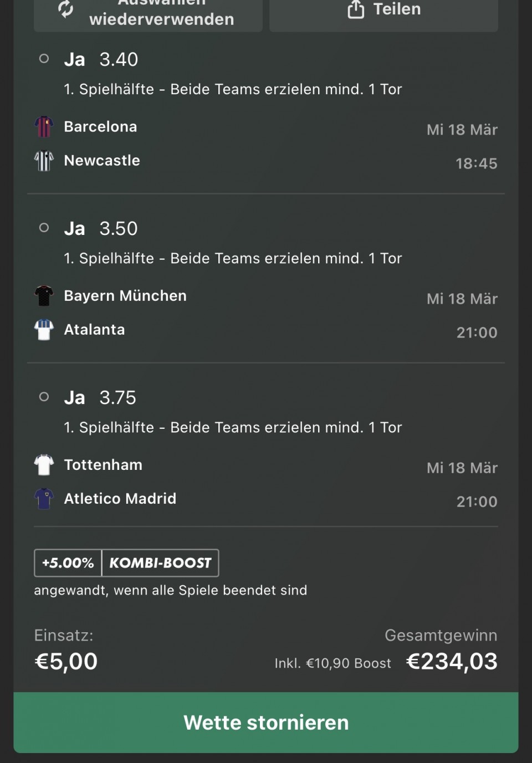Select the status circle beside Ja 3.75

44,397
